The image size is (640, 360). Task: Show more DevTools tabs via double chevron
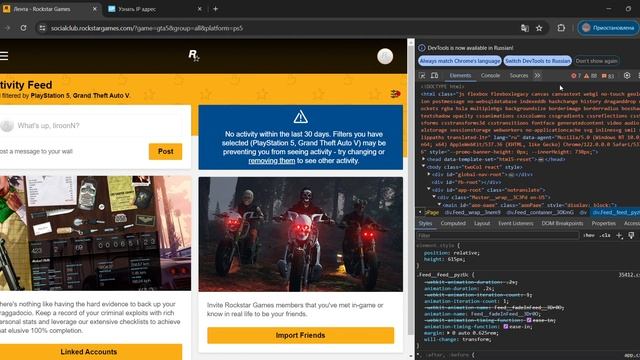(x=538, y=76)
